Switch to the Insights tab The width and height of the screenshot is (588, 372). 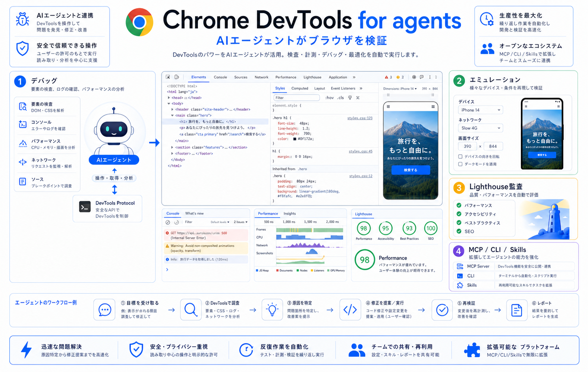[290, 214]
